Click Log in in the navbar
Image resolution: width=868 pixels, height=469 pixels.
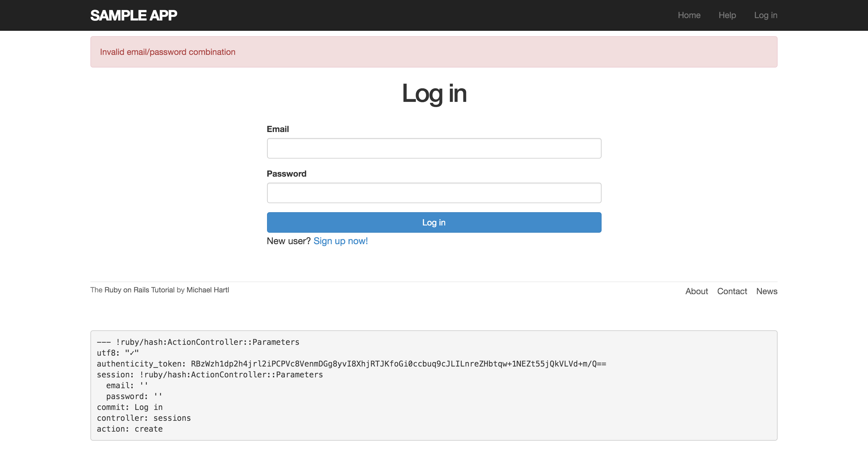765,15
